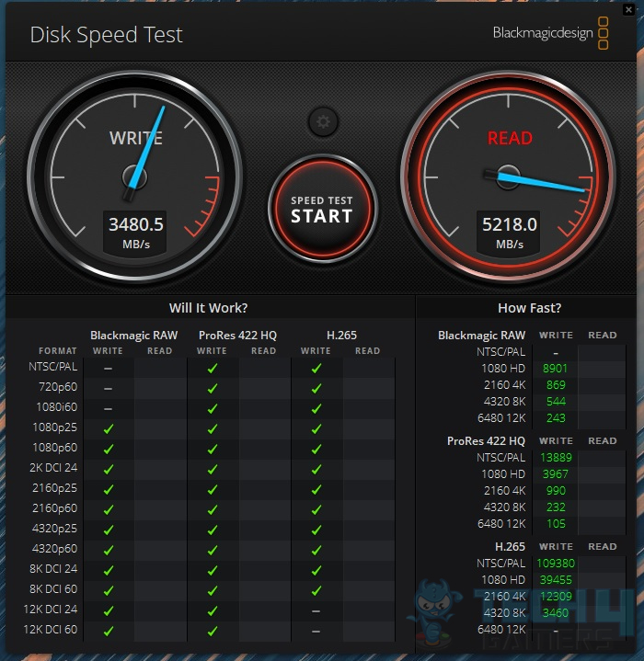644x661 pixels.
Task: Click the READ gauge label
Action: pos(510,138)
